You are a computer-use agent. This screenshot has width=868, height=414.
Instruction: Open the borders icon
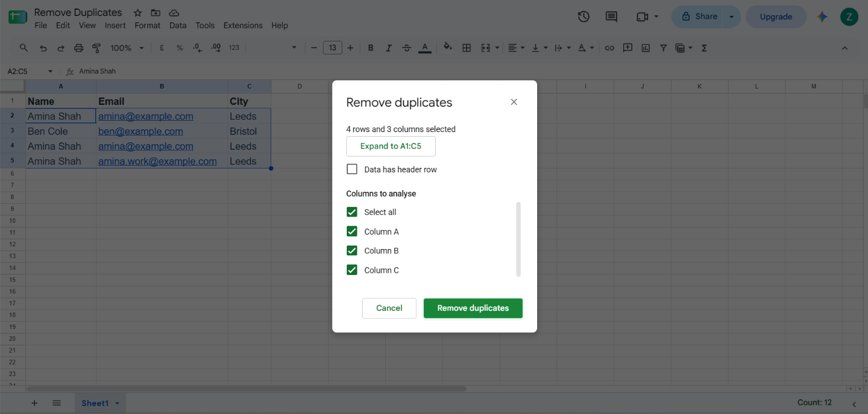467,48
